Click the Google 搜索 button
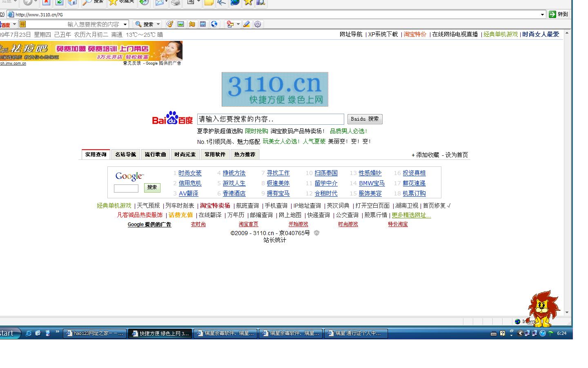Image resolution: width=588 pixels, height=368 pixels. (x=152, y=188)
